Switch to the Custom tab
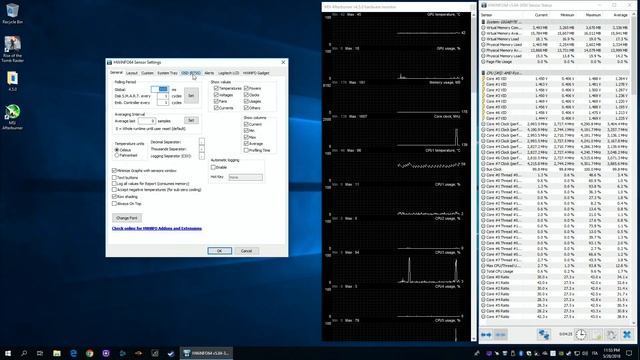The width and height of the screenshot is (640, 360). 147,73
